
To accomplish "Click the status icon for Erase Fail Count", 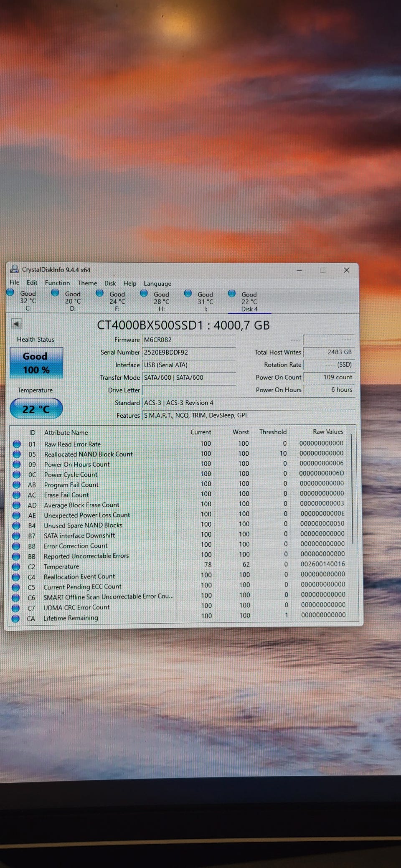I will click(x=17, y=495).
